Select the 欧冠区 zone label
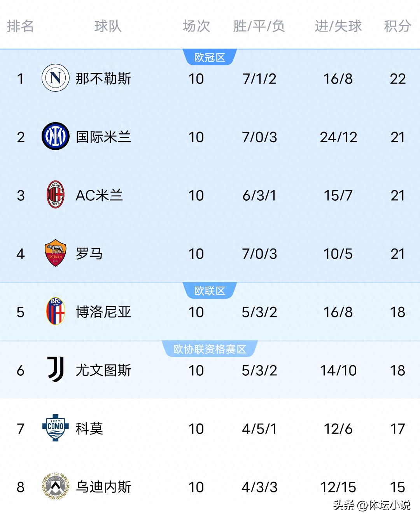This screenshot has width=420, height=520. click(210, 58)
